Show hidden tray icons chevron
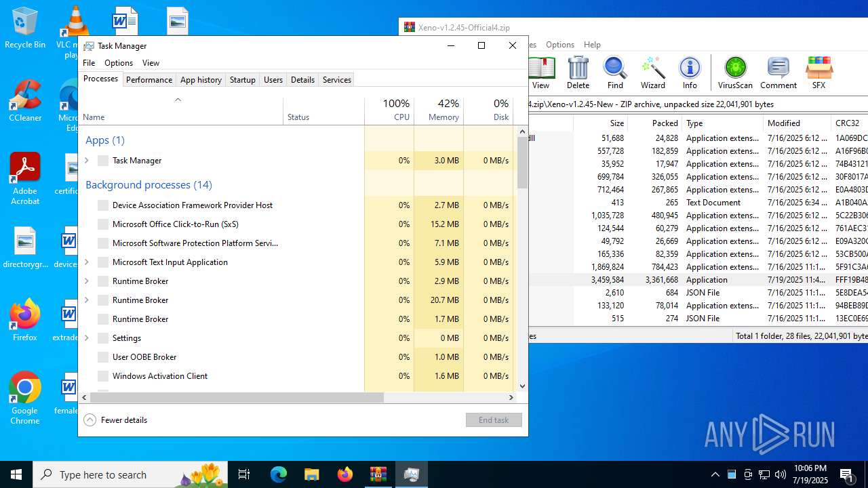This screenshot has width=868, height=488. tap(715, 474)
